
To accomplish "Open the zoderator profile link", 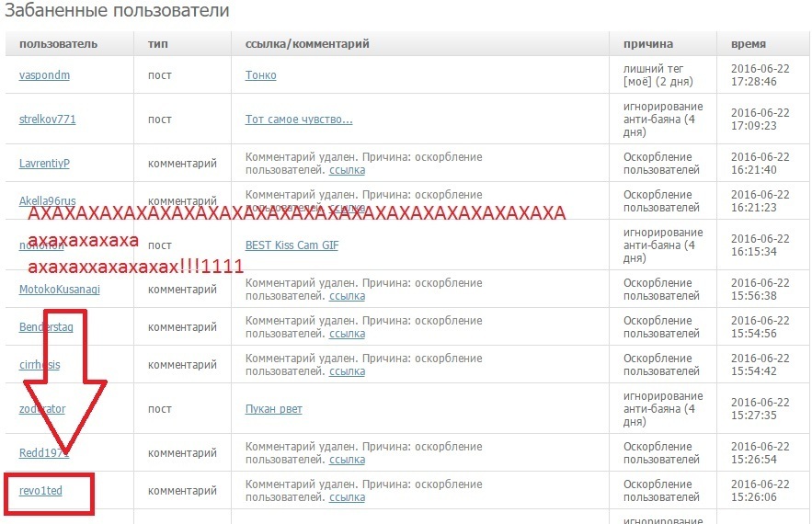I will click(42, 409).
